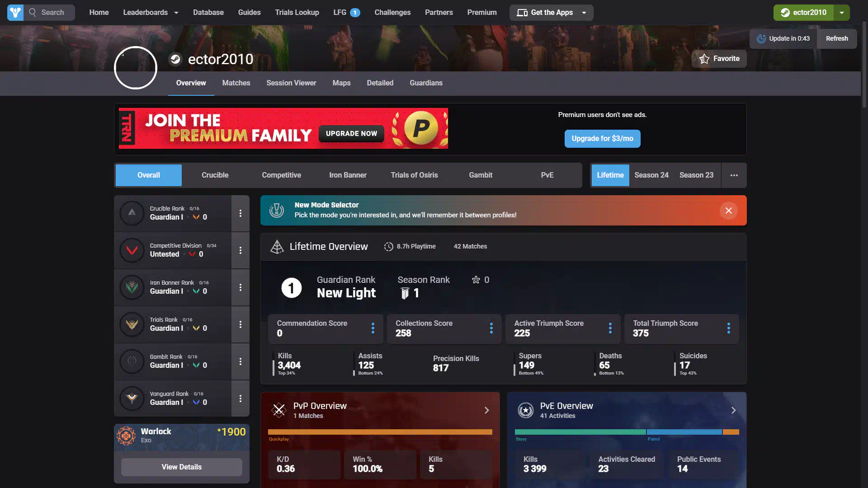The image size is (868, 488).
Task: Open Total Triumph Score options menu
Action: [729, 328]
